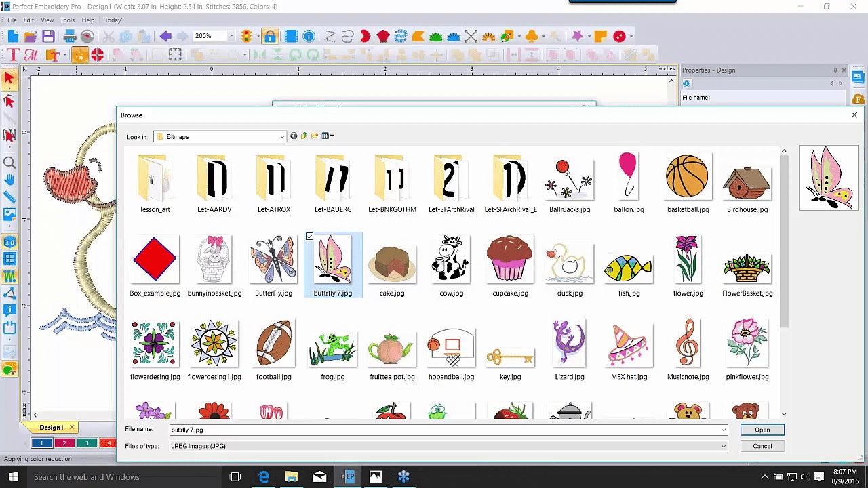This screenshot has height=488, width=868.
Task: Uncheck the buttrfly 7.jpg selection checkbox
Action: (310, 237)
